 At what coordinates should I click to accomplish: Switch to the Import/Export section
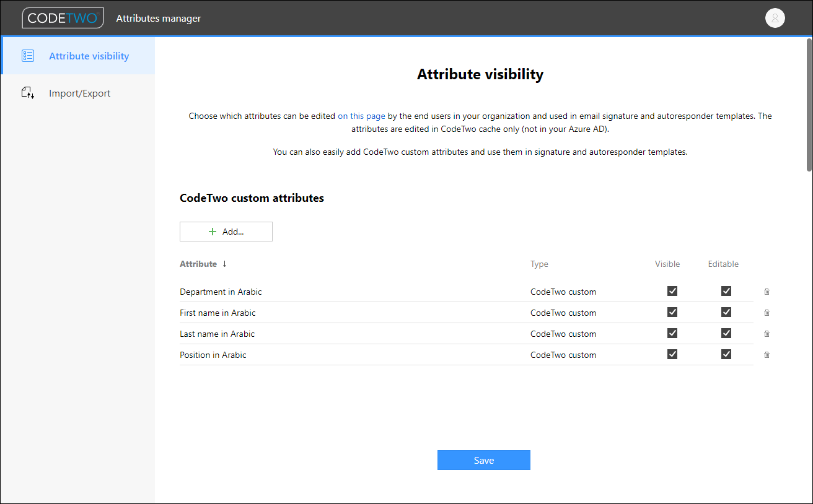click(x=78, y=93)
